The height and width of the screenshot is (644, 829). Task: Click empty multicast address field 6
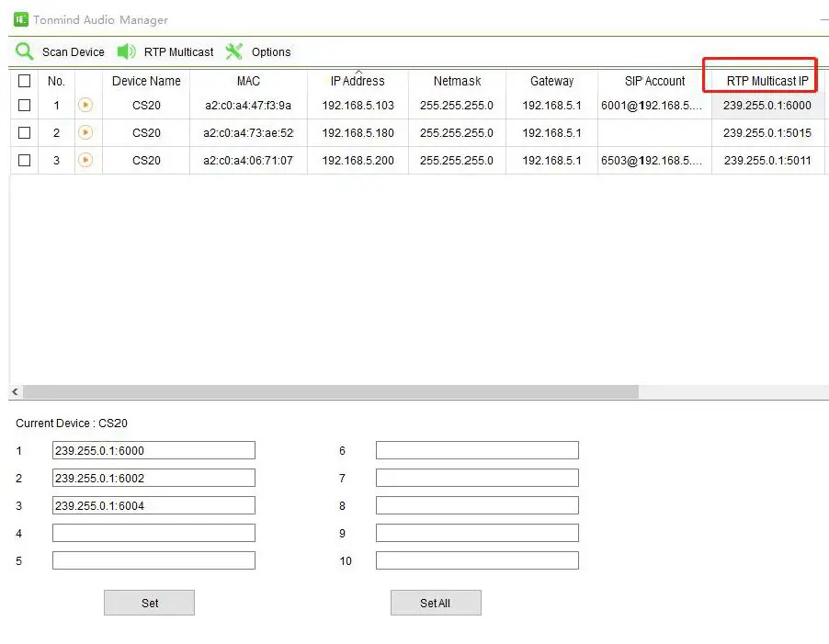pyautogui.click(x=477, y=450)
